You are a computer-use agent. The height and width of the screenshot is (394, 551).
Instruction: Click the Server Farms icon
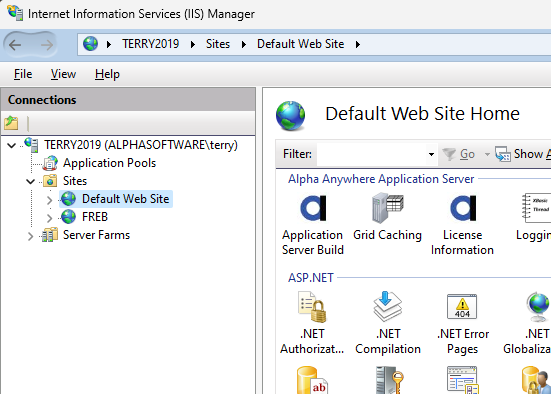50,235
